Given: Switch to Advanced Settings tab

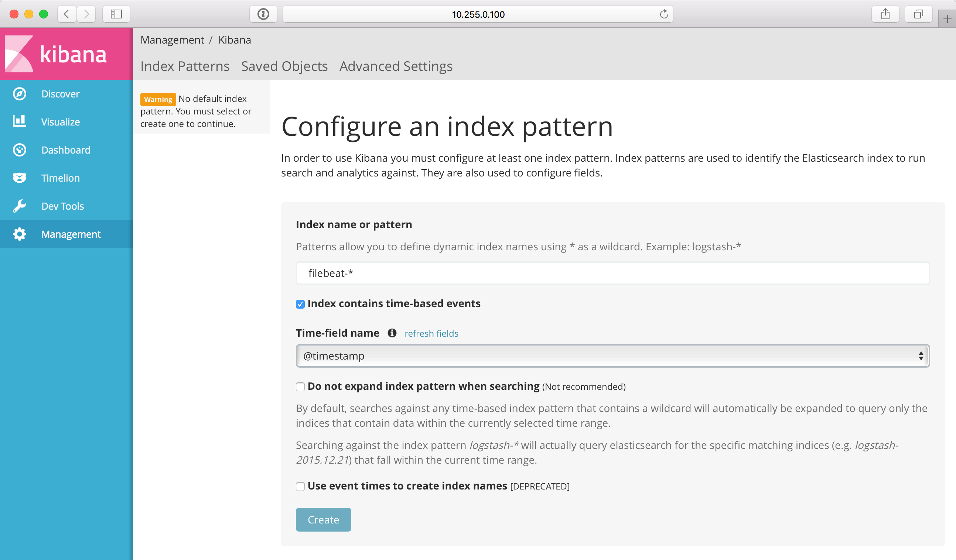Looking at the screenshot, I should coord(396,66).
